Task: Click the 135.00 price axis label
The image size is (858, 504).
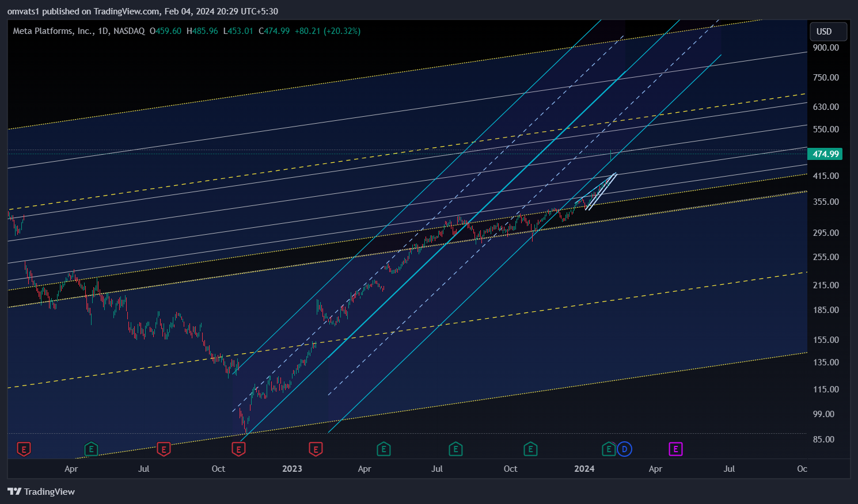Action: coord(826,362)
